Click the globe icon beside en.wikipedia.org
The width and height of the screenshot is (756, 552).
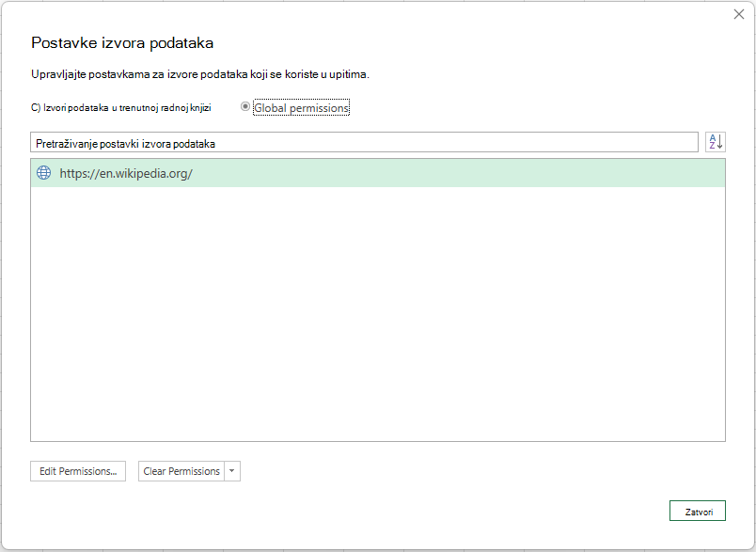(44, 173)
